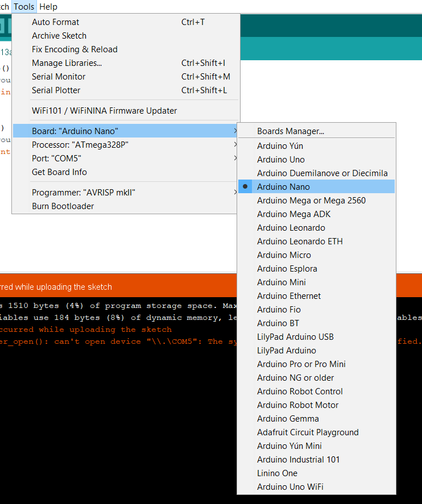
Task: Click console line about 1510 bytes storage
Action: [118, 306]
